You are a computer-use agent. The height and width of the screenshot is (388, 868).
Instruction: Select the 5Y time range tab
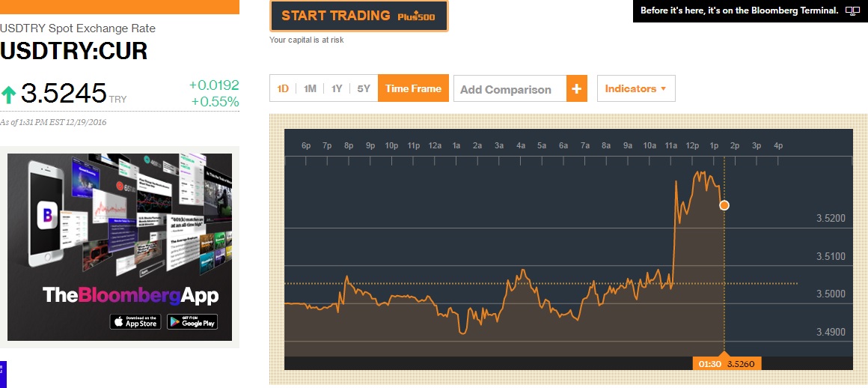364,88
